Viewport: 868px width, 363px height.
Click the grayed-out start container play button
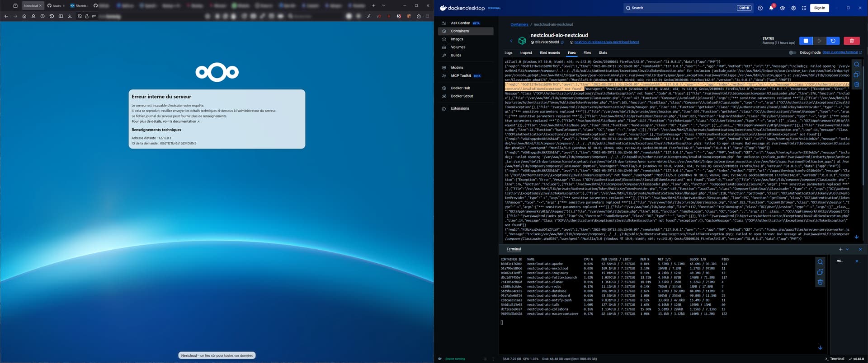pyautogui.click(x=819, y=41)
